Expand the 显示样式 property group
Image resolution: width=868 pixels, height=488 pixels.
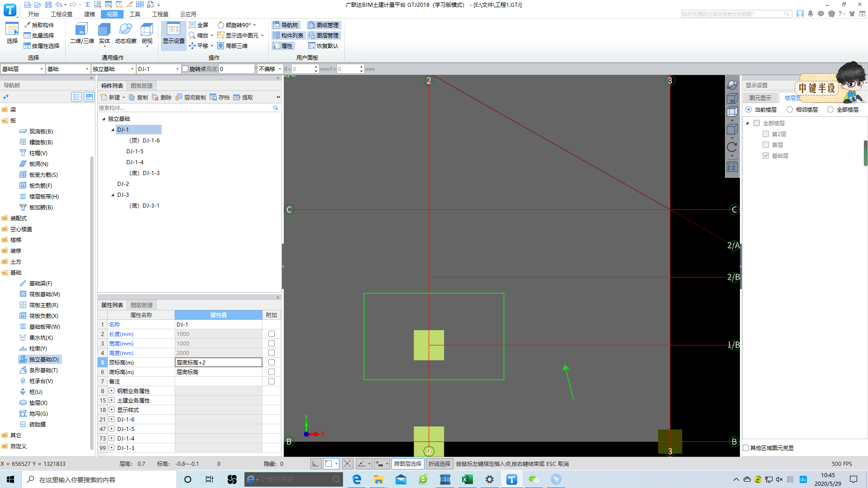click(111, 410)
